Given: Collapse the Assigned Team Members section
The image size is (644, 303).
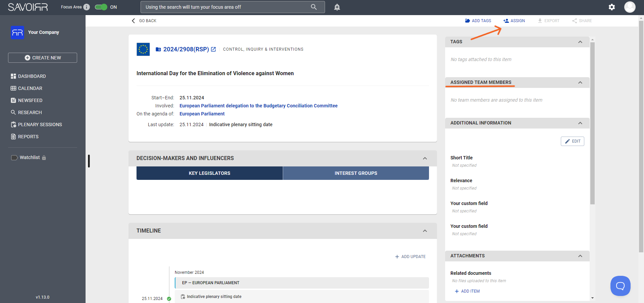Looking at the screenshot, I should [580, 83].
